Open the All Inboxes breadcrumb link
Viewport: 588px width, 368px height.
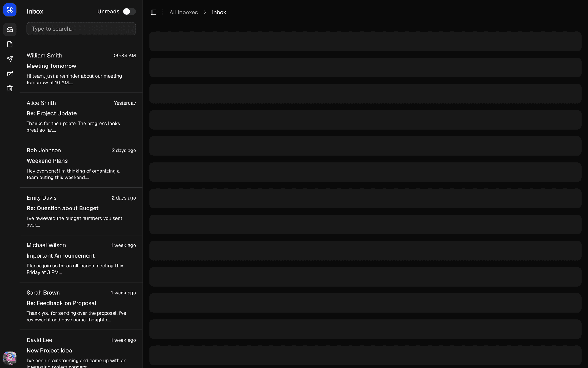tap(183, 12)
